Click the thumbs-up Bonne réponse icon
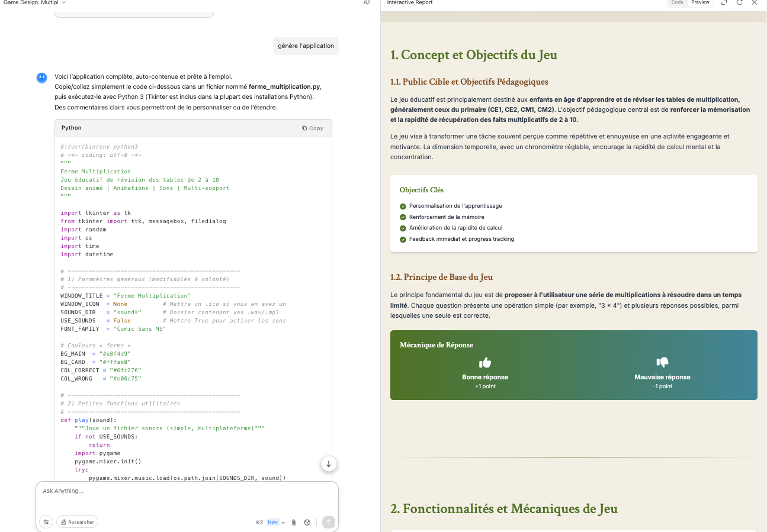The width and height of the screenshot is (767, 532). pos(485,362)
